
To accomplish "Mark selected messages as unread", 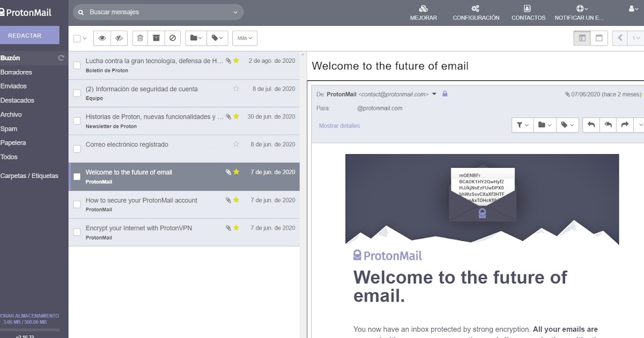I will (119, 38).
